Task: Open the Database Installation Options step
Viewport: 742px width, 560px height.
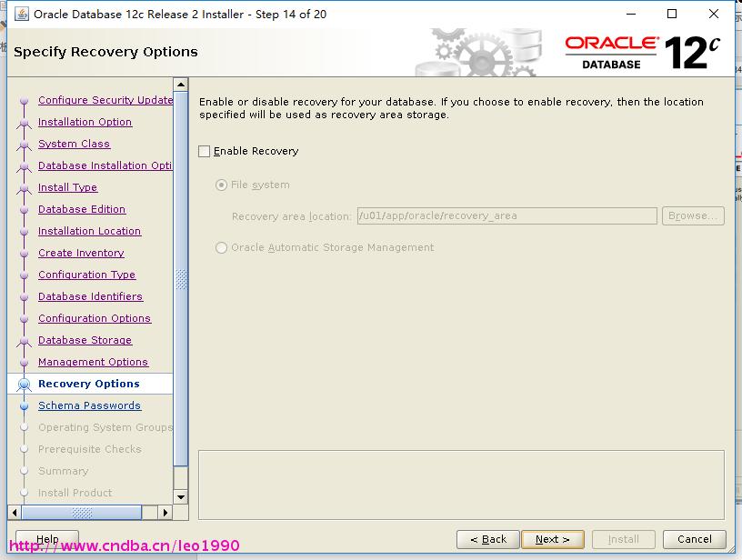Action: click(105, 165)
